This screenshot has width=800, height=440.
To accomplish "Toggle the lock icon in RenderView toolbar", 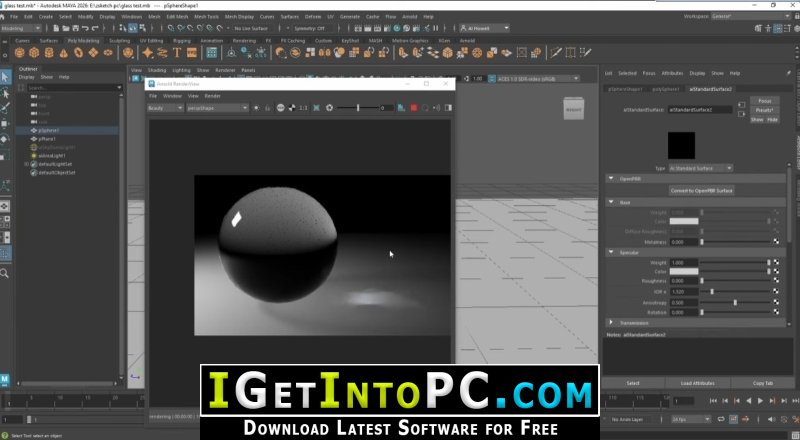I will click(x=267, y=108).
